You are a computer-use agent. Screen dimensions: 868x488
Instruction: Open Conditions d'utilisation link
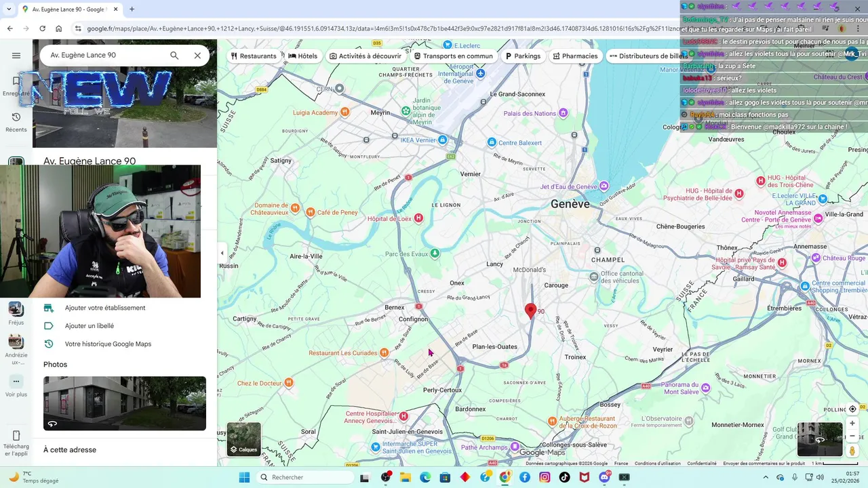tap(657, 464)
